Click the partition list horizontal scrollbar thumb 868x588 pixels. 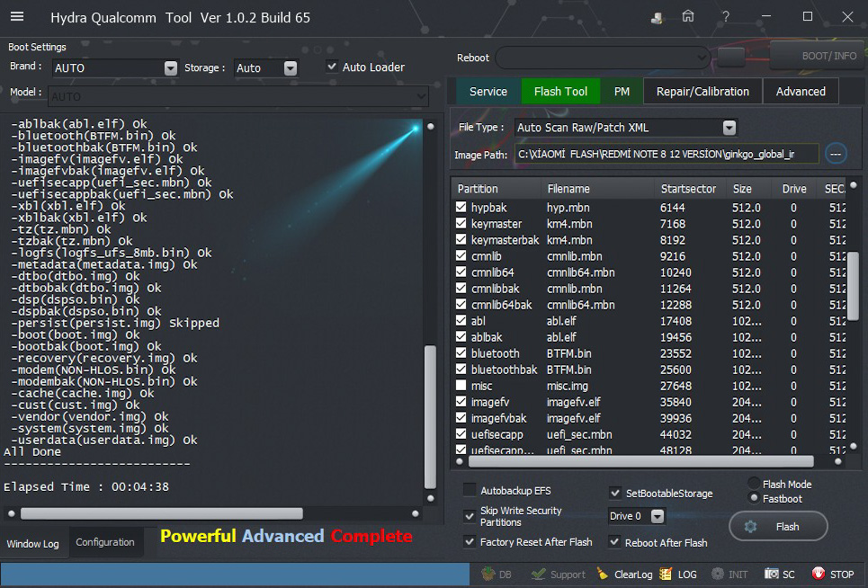[641, 461]
